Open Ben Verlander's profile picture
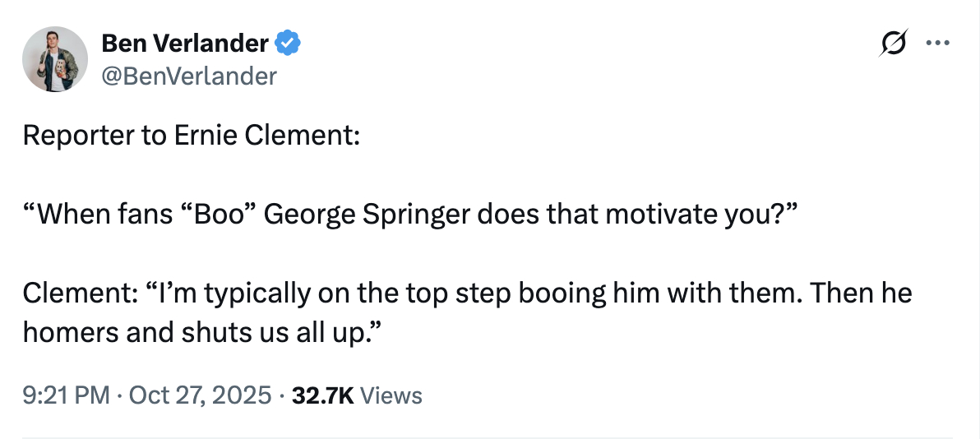The height and width of the screenshot is (439, 980). point(56,58)
